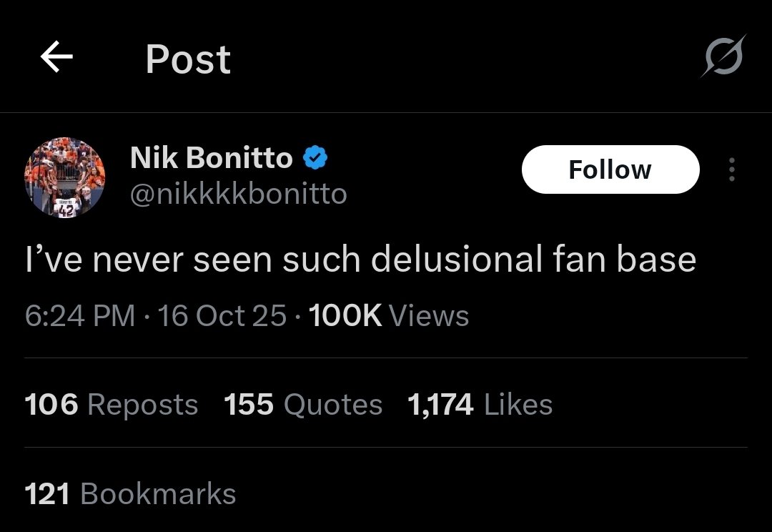Tap the @nikkkkbonitto handle
Viewport: 772px width, 532px height.
click(x=238, y=193)
